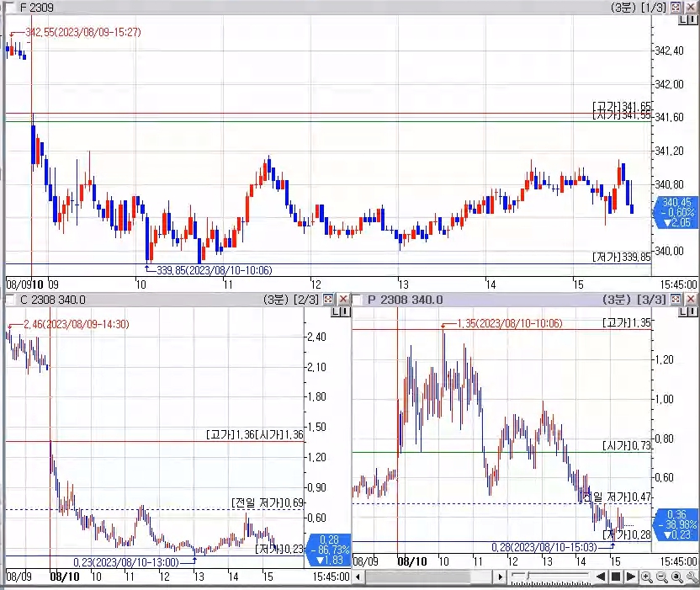
Task: Click the C 2308 340.0 chart title
Action: tap(53, 300)
